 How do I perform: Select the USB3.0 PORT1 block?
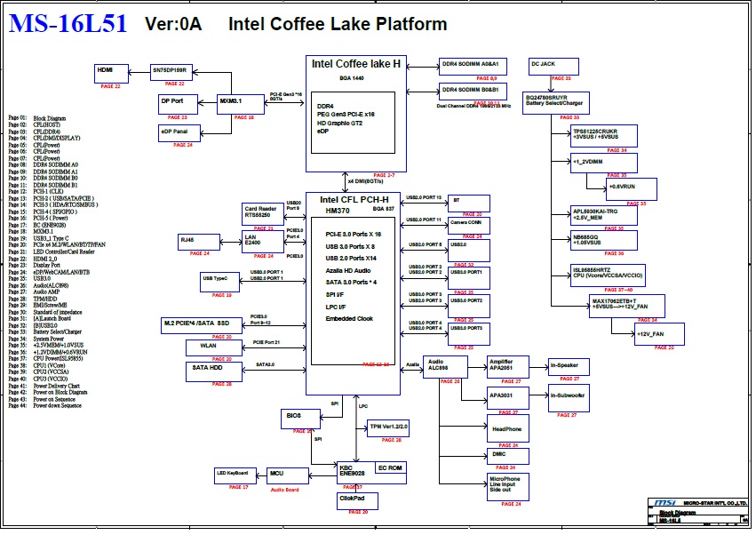click(x=469, y=278)
